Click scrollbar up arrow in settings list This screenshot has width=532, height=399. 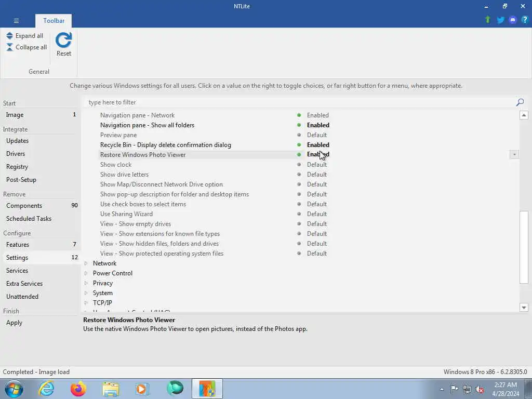coord(524,115)
